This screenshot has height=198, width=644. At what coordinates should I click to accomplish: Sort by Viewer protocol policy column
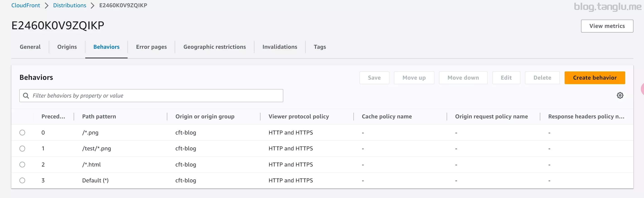coord(299,117)
